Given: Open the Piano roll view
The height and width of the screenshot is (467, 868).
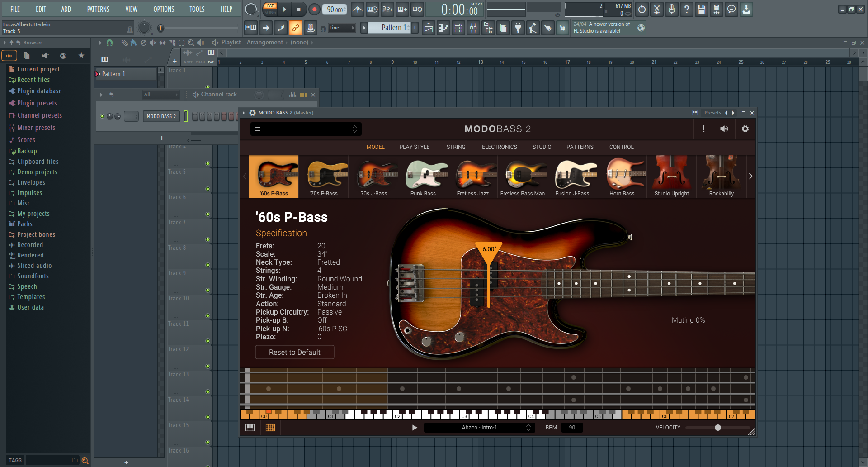Looking at the screenshot, I should pyautogui.click(x=443, y=28).
